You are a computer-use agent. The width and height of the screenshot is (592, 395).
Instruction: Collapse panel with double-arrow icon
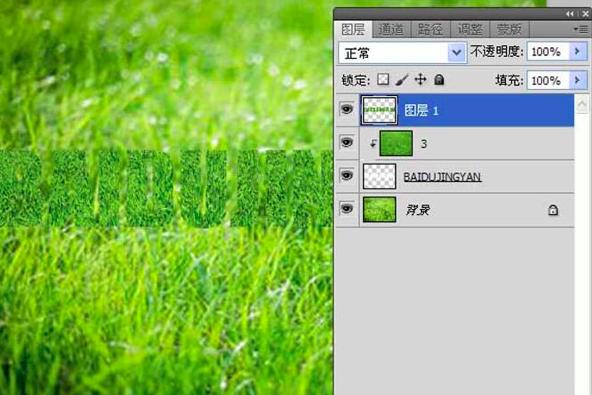pos(569,14)
